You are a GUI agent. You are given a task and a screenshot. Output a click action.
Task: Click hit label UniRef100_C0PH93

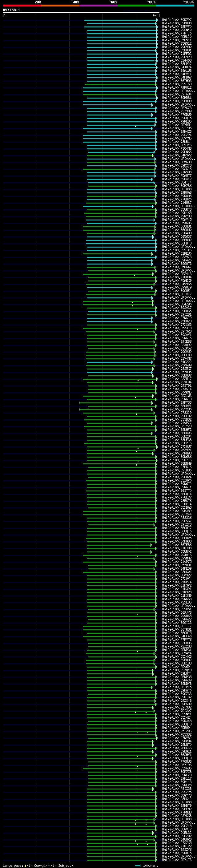pyautogui.click(x=176, y=453)
